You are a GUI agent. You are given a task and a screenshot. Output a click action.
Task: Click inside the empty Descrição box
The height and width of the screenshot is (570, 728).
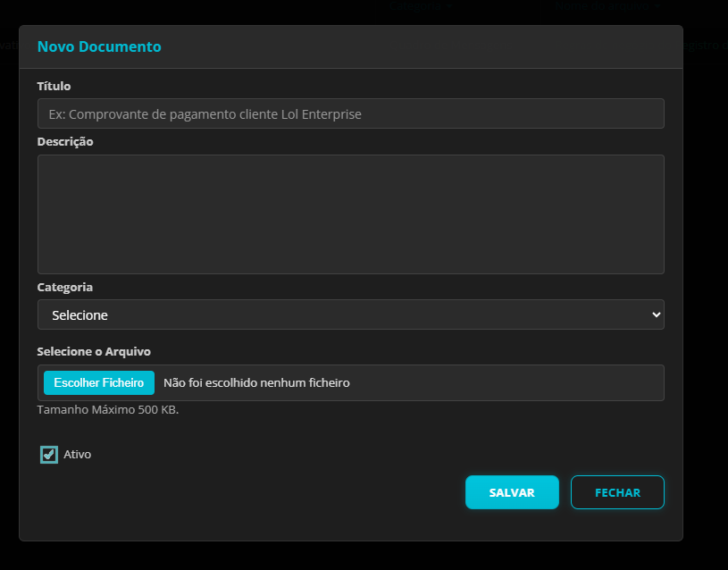(350, 214)
